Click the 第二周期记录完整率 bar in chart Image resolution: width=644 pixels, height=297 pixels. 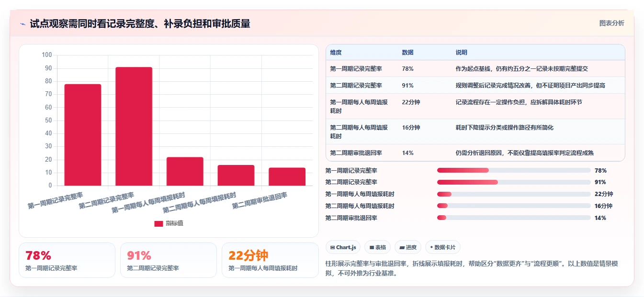[x=134, y=126]
